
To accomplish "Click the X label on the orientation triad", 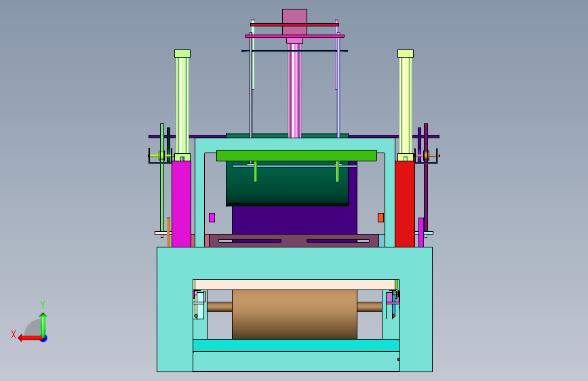I will pyautogui.click(x=14, y=334).
